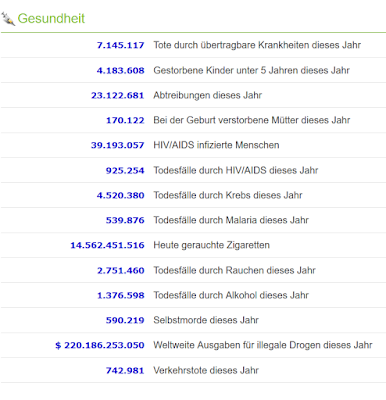
Task: Open 'Abtreibungen dieses Jahr' entry
Action: tap(207, 95)
